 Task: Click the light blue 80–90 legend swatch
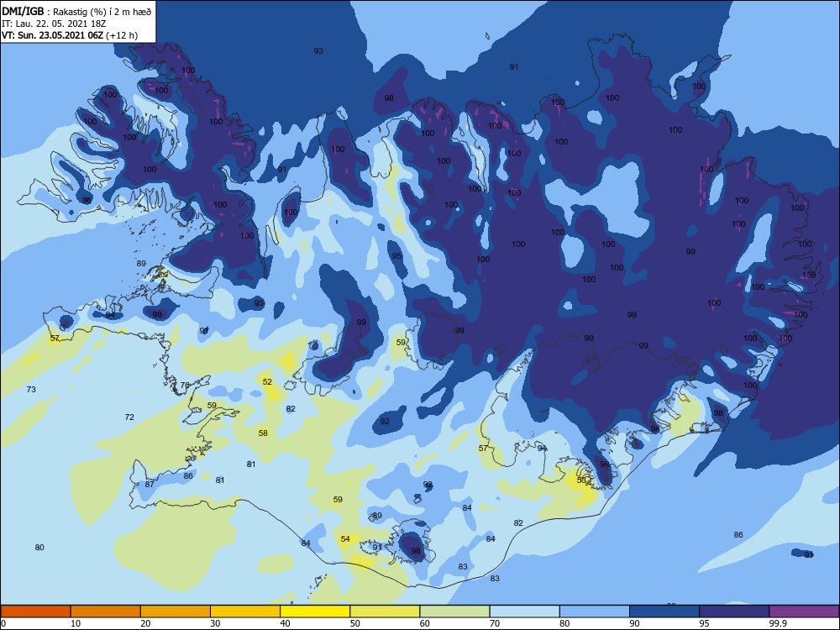coord(595,612)
